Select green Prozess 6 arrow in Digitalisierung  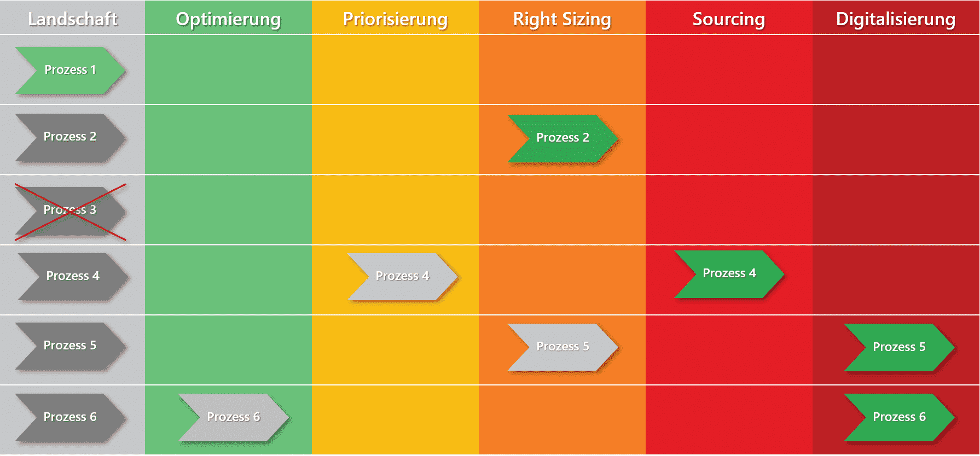[x=899, y=418]
